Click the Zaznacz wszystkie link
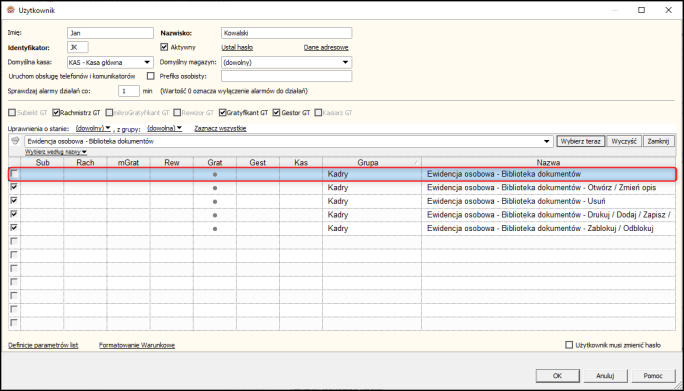Screen dimensions: 684x391 tap(220, 128)
